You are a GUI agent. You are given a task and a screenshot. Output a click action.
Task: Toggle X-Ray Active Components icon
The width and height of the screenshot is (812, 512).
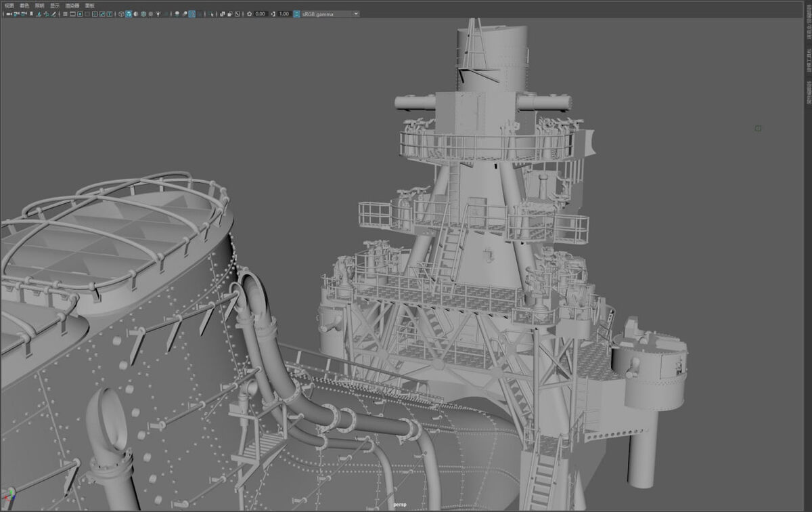230,14
